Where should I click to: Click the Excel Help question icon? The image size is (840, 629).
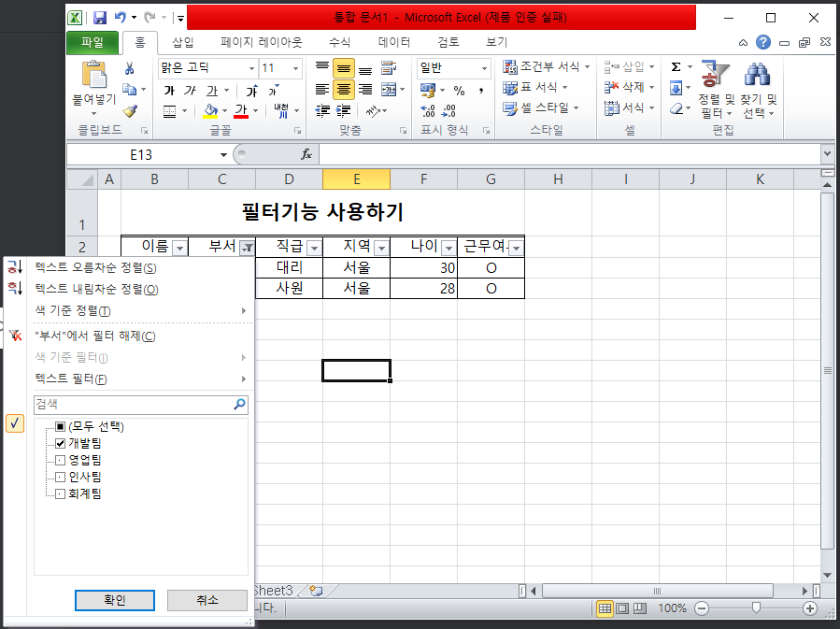[x=762, y=42]
